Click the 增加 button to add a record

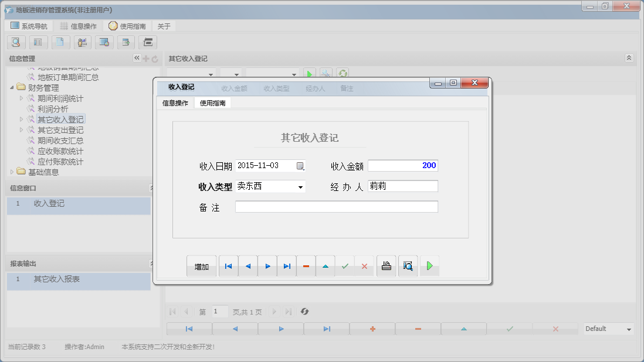tap(201, 265)
